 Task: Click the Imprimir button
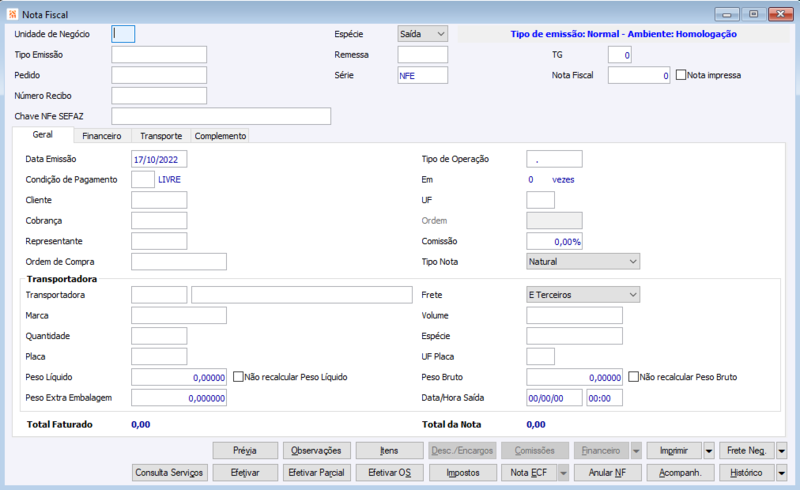coord(674,451)
